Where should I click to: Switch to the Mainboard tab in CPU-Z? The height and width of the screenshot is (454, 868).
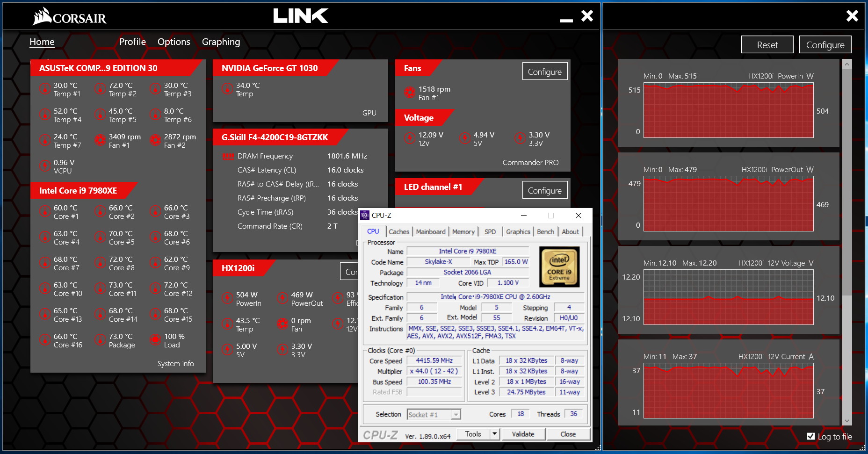point(430,232)
